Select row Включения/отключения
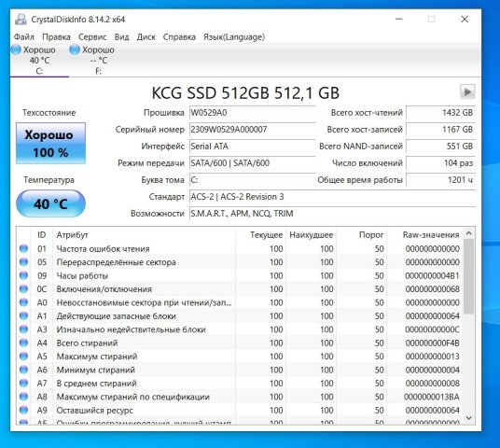The image size is (500, 448). click(240, 288)
